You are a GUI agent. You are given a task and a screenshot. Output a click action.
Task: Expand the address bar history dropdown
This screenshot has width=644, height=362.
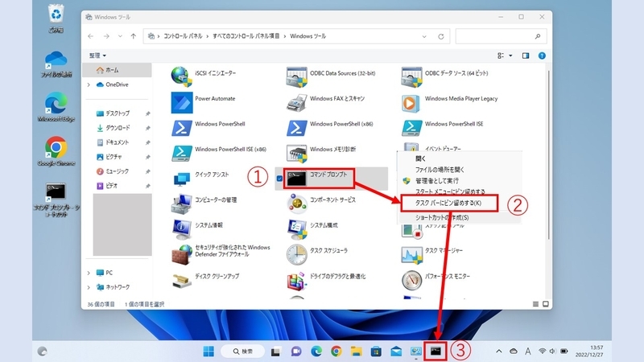[x=424, y=36]
